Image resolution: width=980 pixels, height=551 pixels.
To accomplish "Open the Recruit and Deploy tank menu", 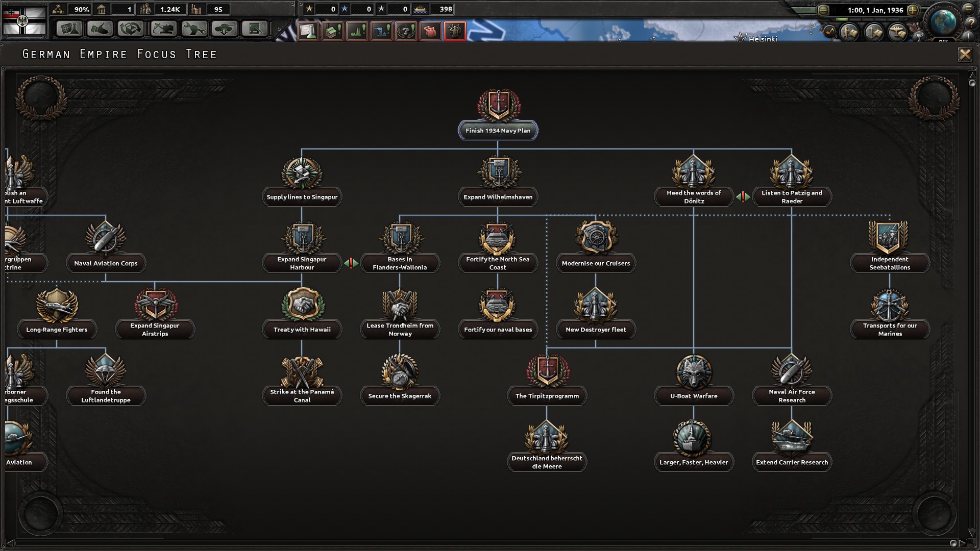I will click(225, 29).
